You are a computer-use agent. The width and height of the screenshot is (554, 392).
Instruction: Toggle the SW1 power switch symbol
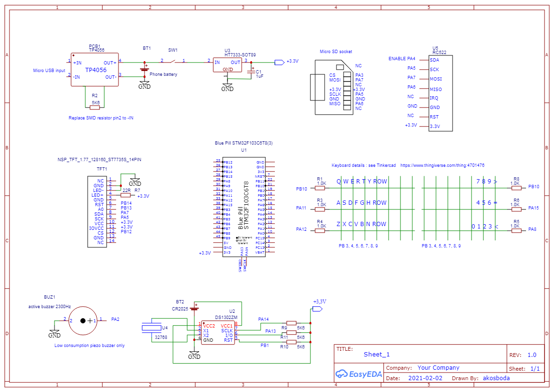tap(172, 61)
